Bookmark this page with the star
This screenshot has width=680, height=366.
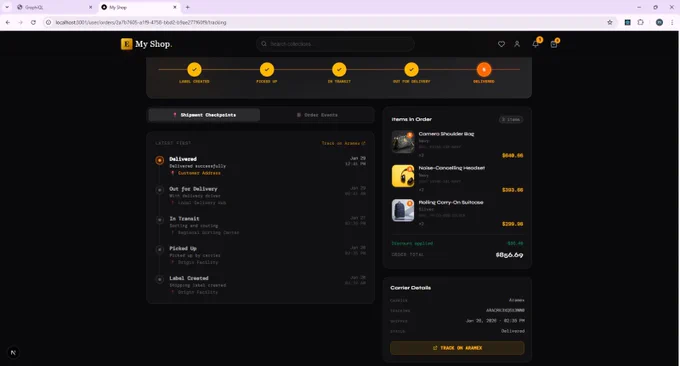pos(610,23)
